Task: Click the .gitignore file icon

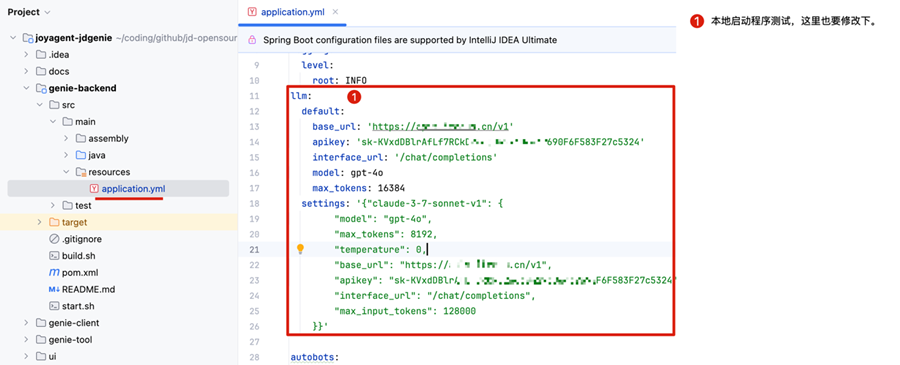Action: (54, 239)
